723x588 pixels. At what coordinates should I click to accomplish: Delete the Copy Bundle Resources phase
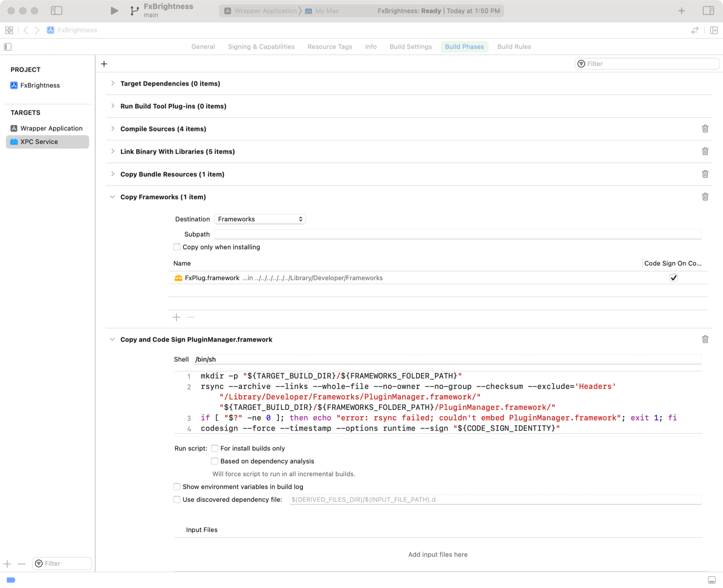(x=705, y=174)
